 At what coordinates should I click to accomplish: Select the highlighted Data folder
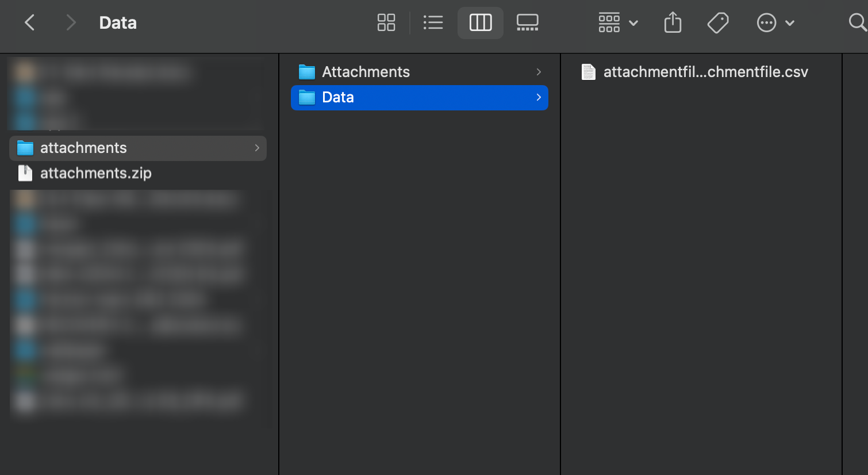point(338,98)
